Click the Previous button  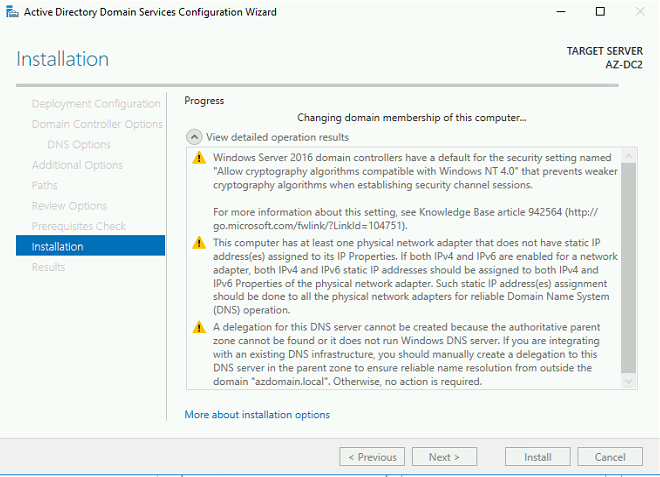coord(372,457)
